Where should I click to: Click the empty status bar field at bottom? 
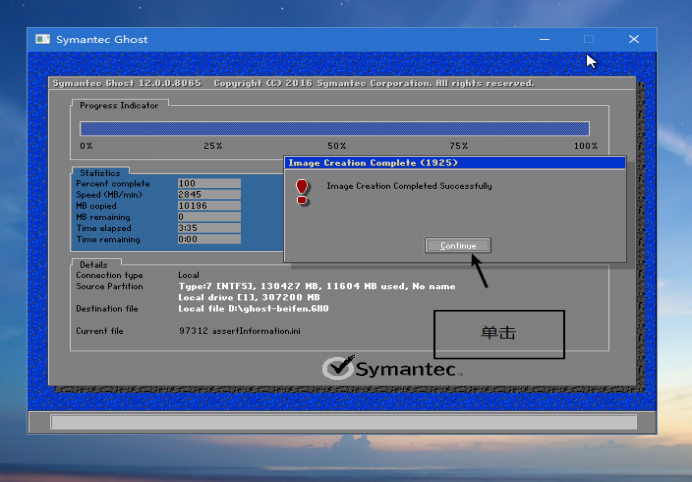pos(344,422)
